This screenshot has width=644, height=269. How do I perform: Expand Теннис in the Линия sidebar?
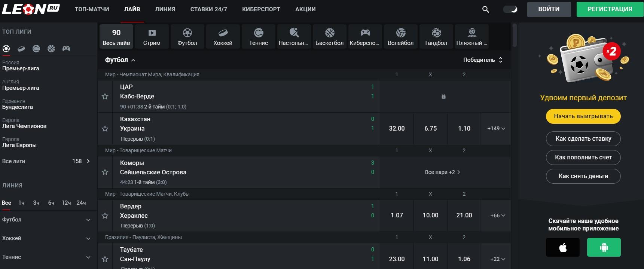coord(46,257)
